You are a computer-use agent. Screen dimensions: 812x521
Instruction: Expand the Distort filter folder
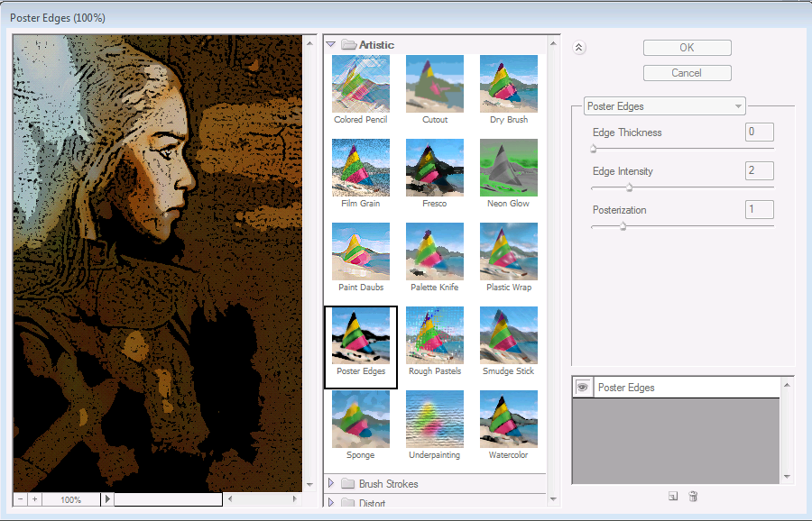(331, 503)
